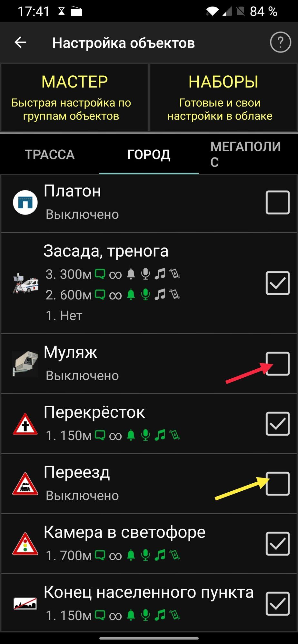
Task: Open the Засада 600м alert settings row
Action: (113, 295)
